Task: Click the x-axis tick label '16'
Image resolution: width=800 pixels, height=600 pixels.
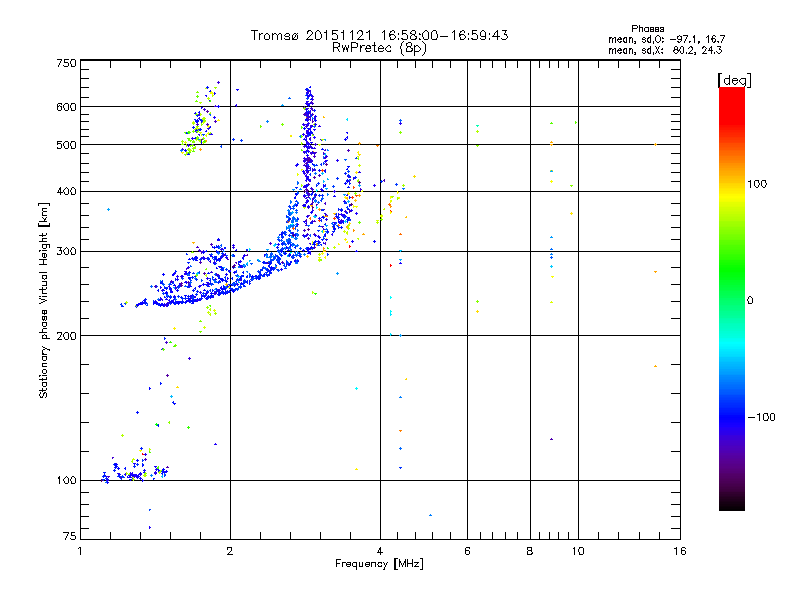Action: (x=680, y=551)
